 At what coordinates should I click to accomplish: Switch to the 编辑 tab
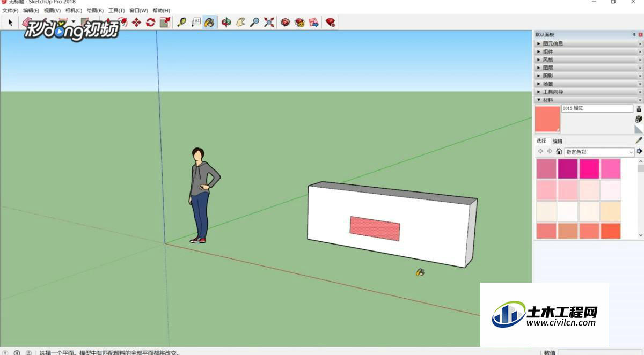[x=558, y=142]
